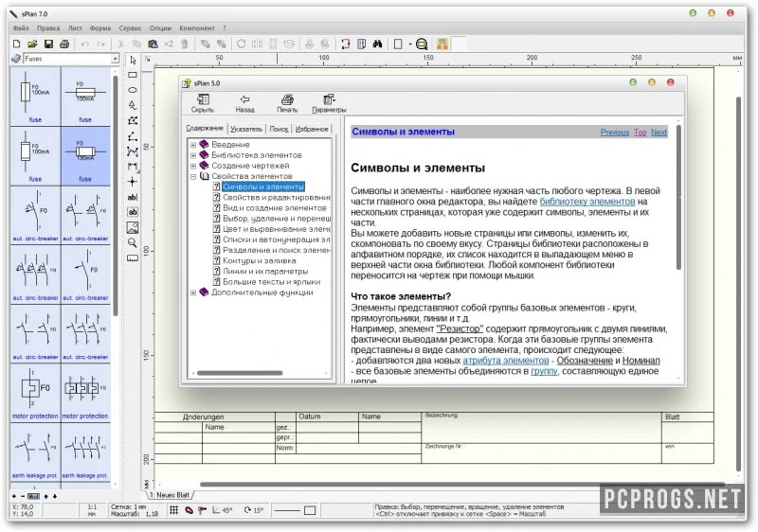
Task: Open topic 'Вид и создание элементов'
Action: pyautogui.click(x=275, y=208)
